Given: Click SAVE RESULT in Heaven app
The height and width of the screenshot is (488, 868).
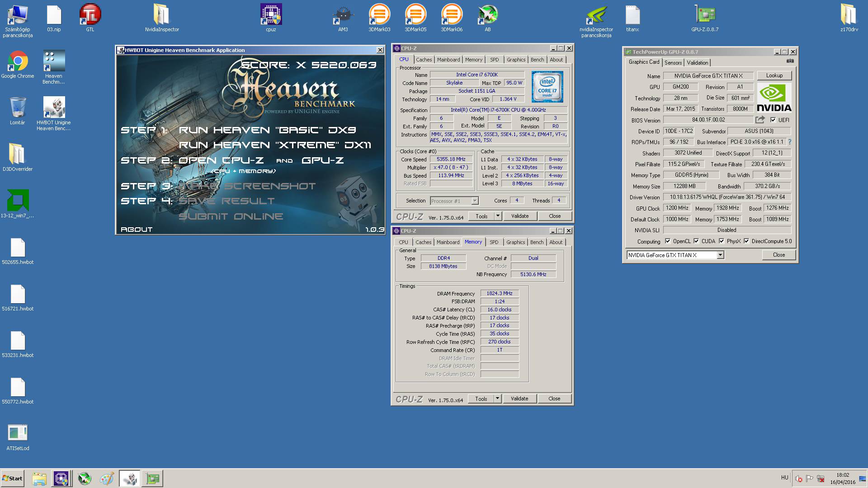Looking at the screenshot, I should [x=226, y=201].
